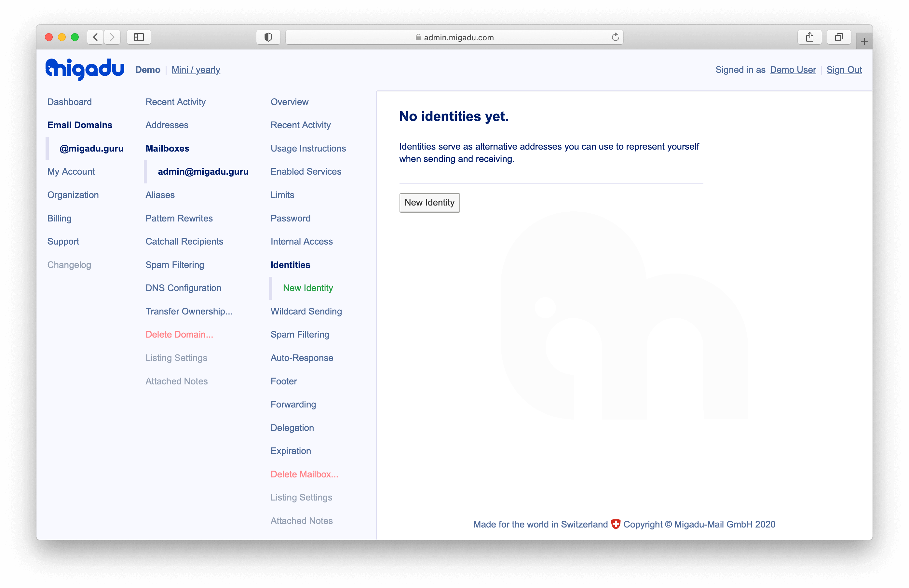Select the Demo User account tab
909x588 pixels.
point(793,70)
